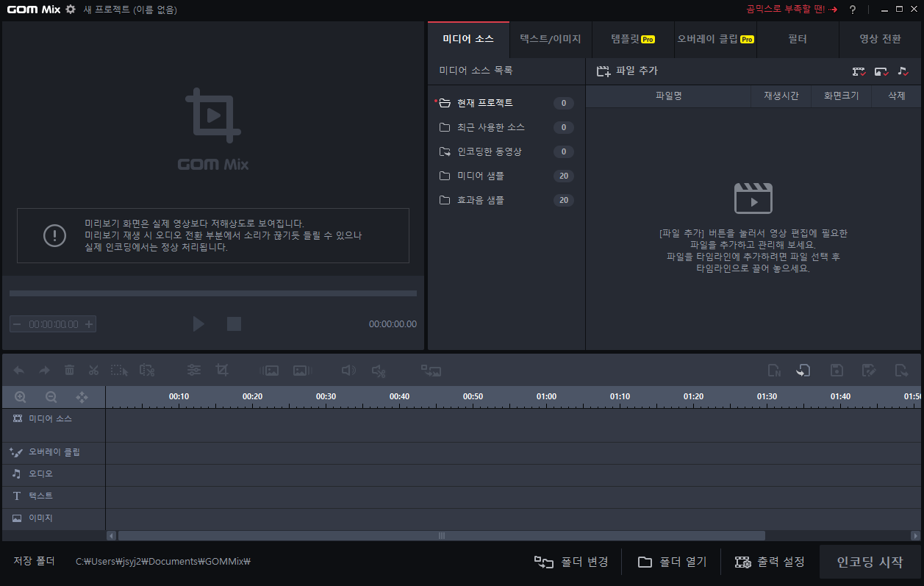Zoom in the timeline with magnifier plus
The image size is (924, 586).
pyautogui.click(x=21, y=397)
